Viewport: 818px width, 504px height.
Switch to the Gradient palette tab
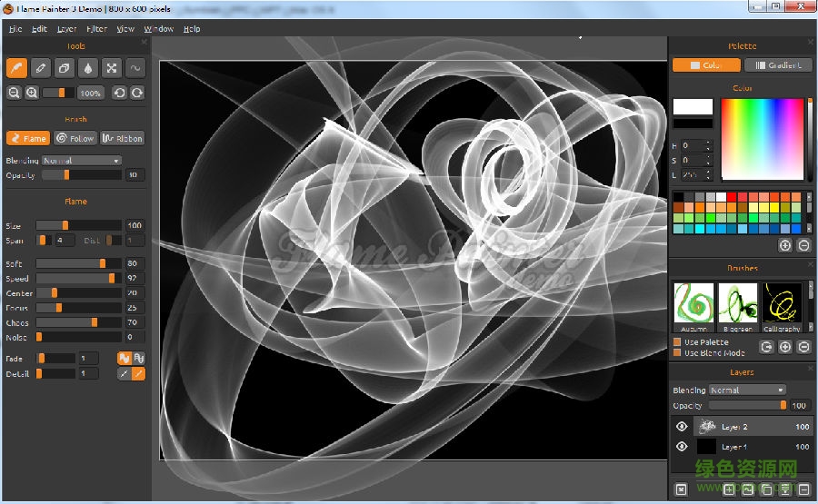[x=778, y=65]
